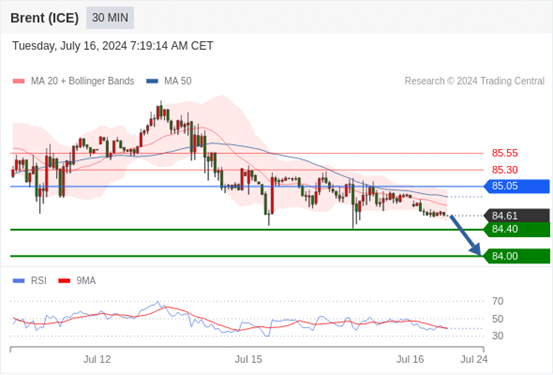Click the 30 MIN timeframe badge
This screenshot has width=553, height=375.
[x=110, y=18]
